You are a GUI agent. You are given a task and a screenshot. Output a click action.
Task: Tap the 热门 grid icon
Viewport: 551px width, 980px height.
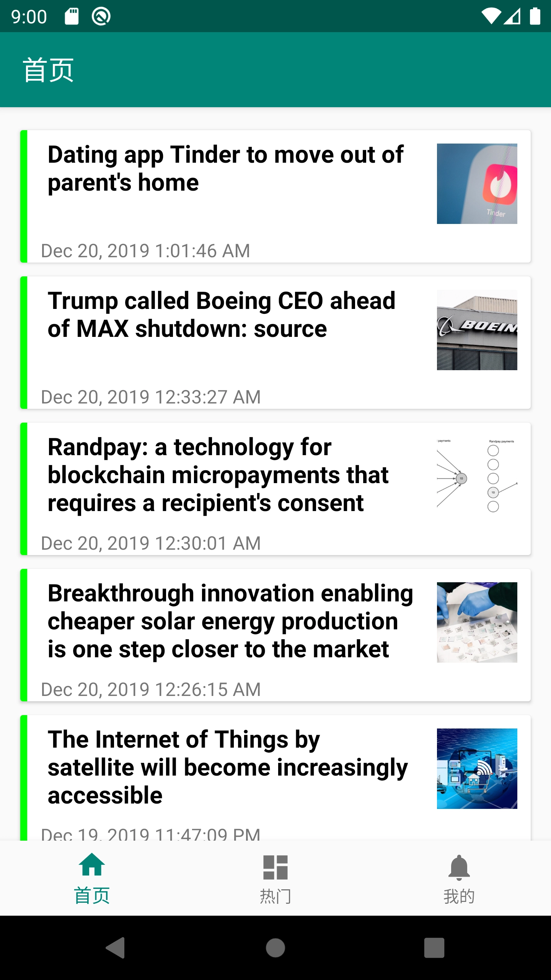pyautogui.click(x=275, y=867)
